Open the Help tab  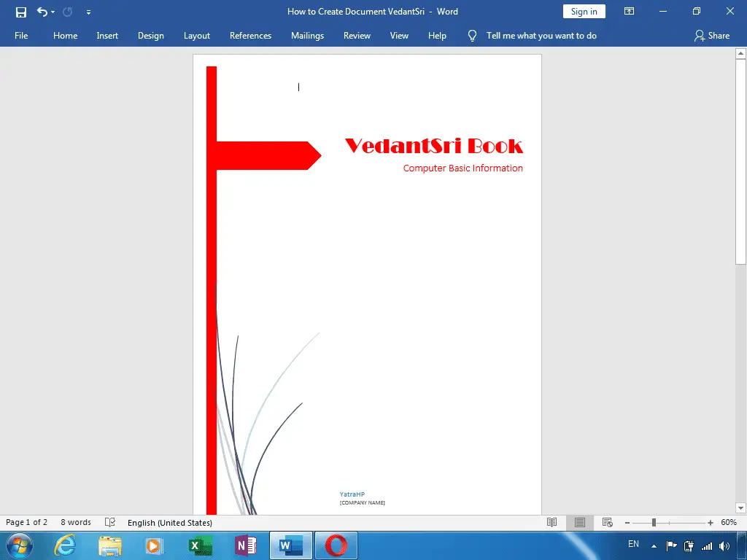(x=437, y=36)
